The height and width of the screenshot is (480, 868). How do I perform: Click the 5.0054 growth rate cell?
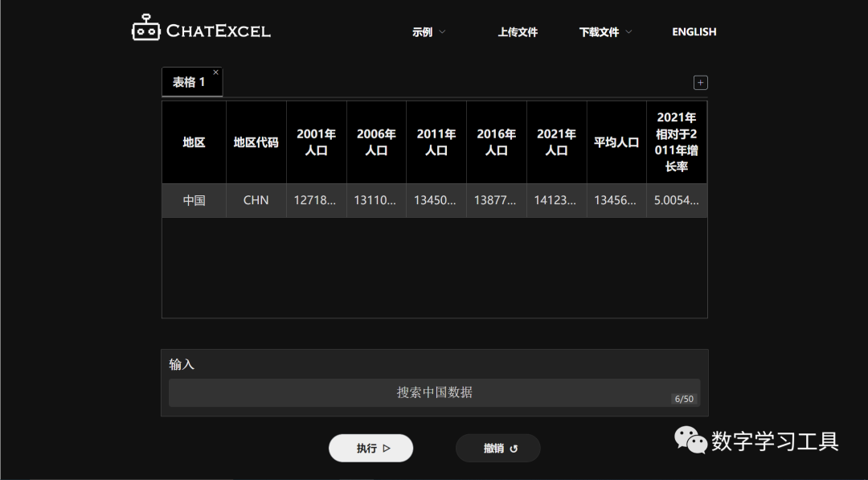(x=676, y=200)
